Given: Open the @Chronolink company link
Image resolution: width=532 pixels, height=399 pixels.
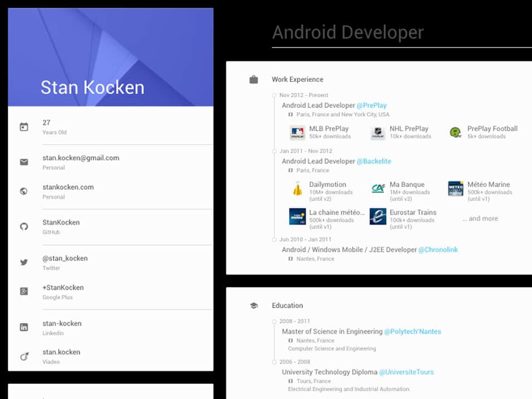Looking at the screenshot, I should pos(438,249).
